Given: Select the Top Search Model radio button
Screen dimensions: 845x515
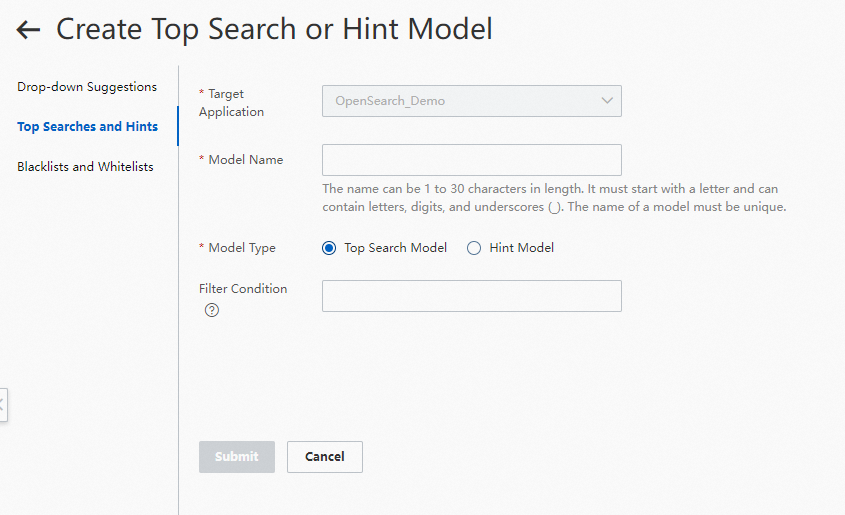Looking at the screenshot, I should (x=329, y=248).
